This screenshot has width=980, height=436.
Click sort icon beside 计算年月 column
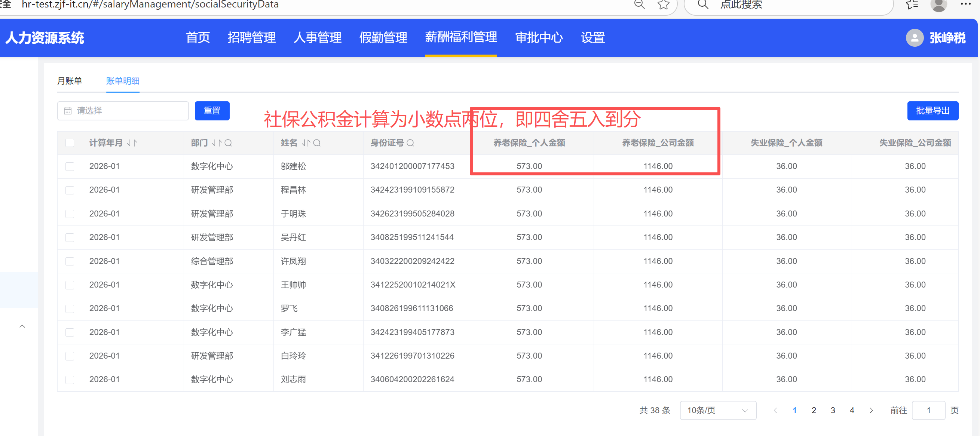click(x=132, y=143)
